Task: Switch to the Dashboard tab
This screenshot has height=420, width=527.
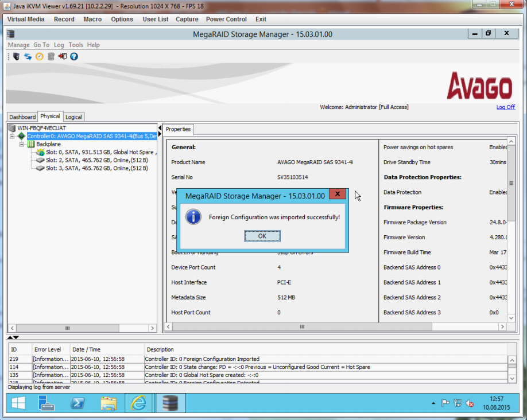Action: tap(22, 117)
